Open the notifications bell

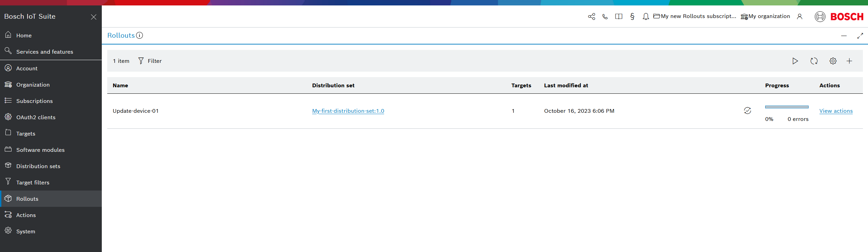tap(646, 17)
